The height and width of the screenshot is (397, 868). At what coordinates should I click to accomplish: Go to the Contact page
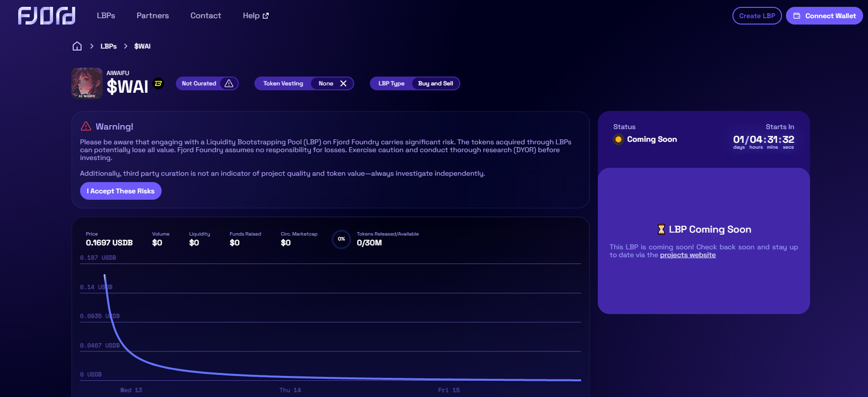click(x=206, y=16)
